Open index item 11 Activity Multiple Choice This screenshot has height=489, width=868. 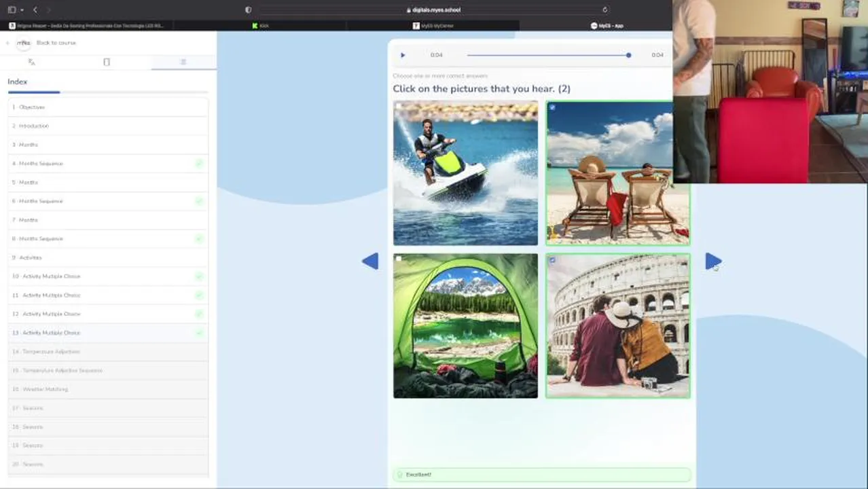(x=108, y=295)
